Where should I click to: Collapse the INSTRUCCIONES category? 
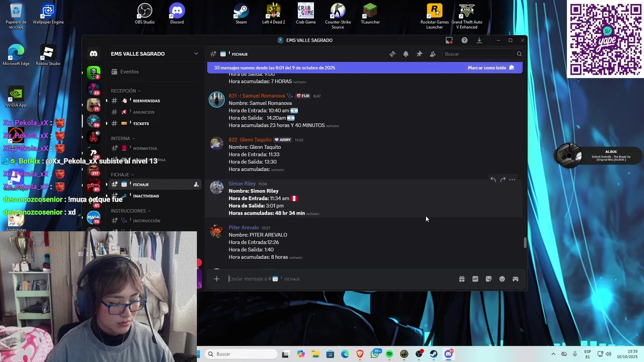pos(131,211)
